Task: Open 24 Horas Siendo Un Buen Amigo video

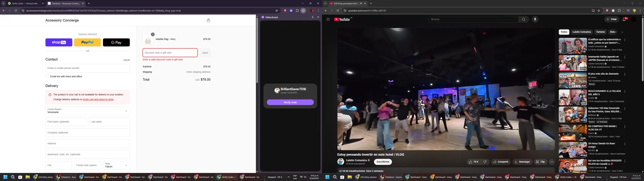Action: click(x=573, y=150)
